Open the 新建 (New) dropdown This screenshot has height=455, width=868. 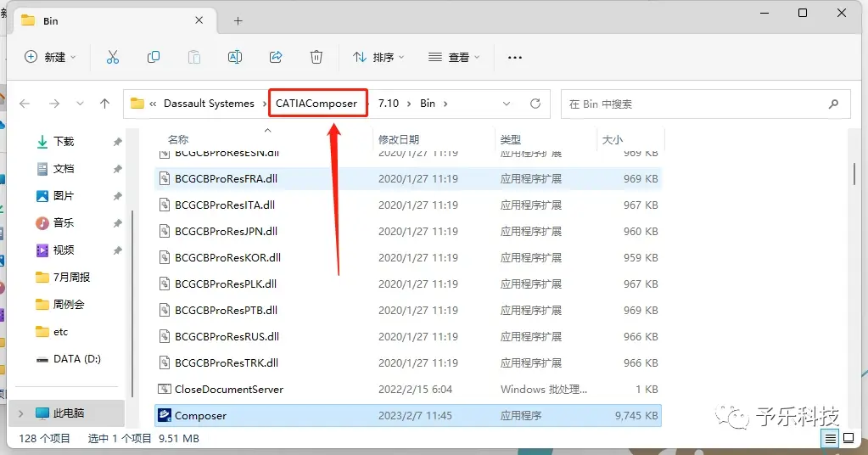50,57
